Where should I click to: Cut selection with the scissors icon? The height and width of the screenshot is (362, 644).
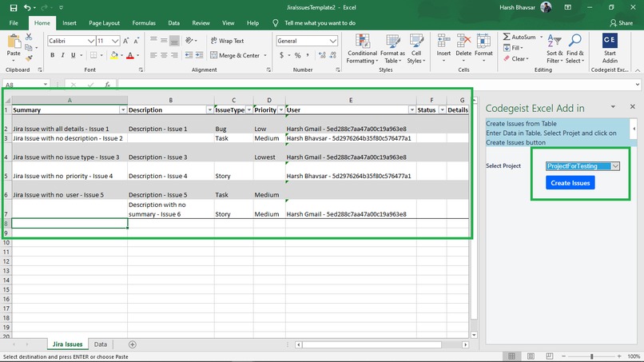(29, 37)
